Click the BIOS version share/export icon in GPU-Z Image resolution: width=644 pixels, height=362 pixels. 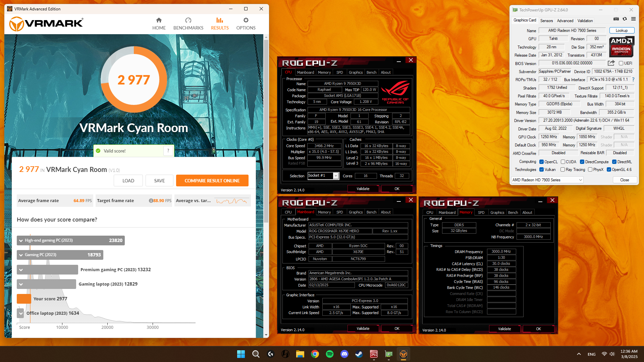point(611,63)
